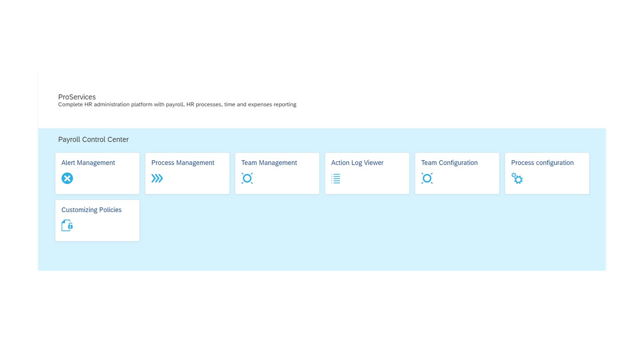Click the Process Management triple-chevron icon
Screen dimensions: 644x345
157,178
